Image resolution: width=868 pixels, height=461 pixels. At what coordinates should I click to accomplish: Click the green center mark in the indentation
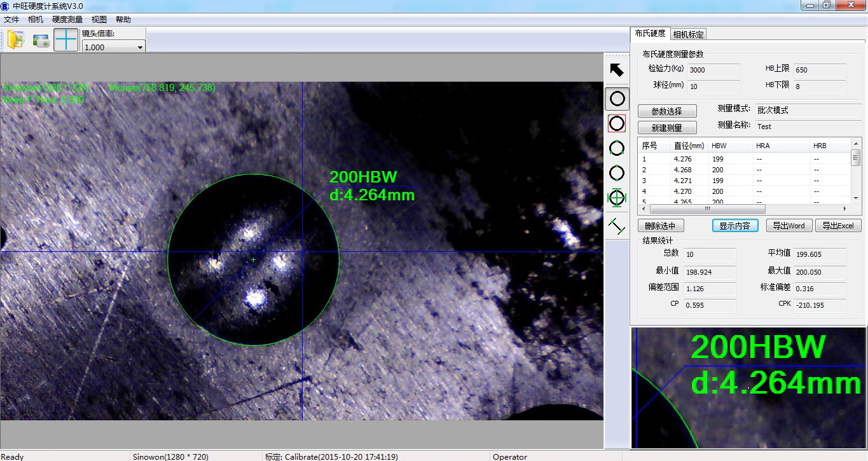[x=253, y=260]
